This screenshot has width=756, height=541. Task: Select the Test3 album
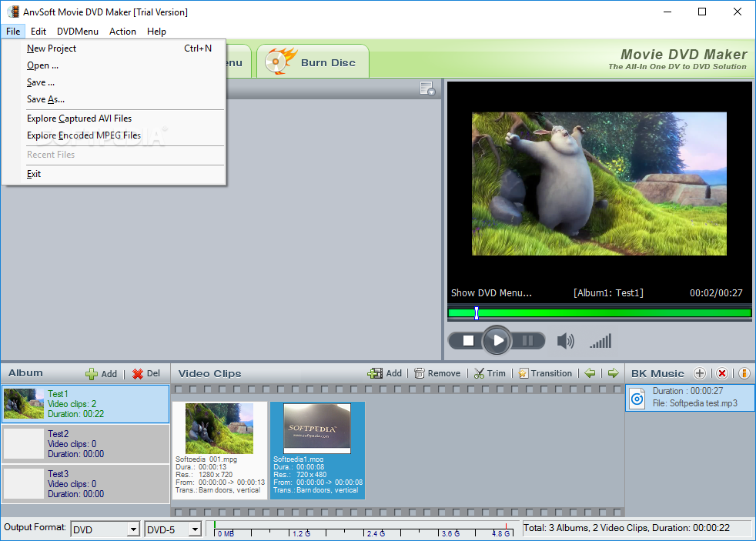tap(85, 484)
